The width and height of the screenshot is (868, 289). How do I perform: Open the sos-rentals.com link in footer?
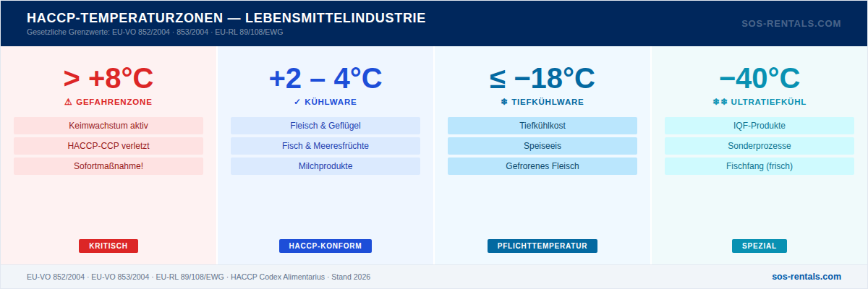(807, 277)
